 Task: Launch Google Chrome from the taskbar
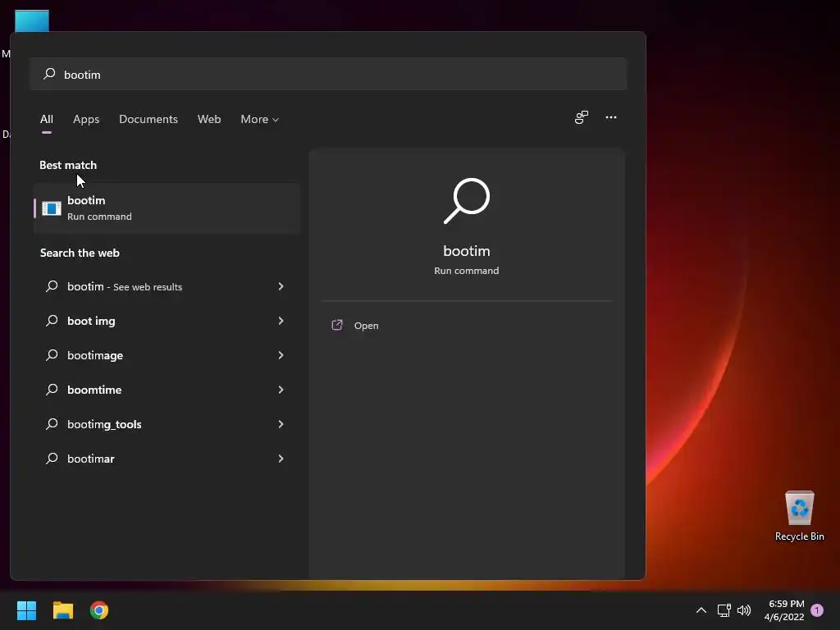coord(99,610)
